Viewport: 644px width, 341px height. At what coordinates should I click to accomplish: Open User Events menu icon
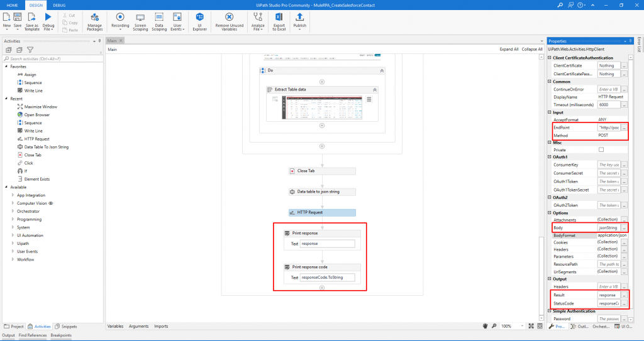177,17
